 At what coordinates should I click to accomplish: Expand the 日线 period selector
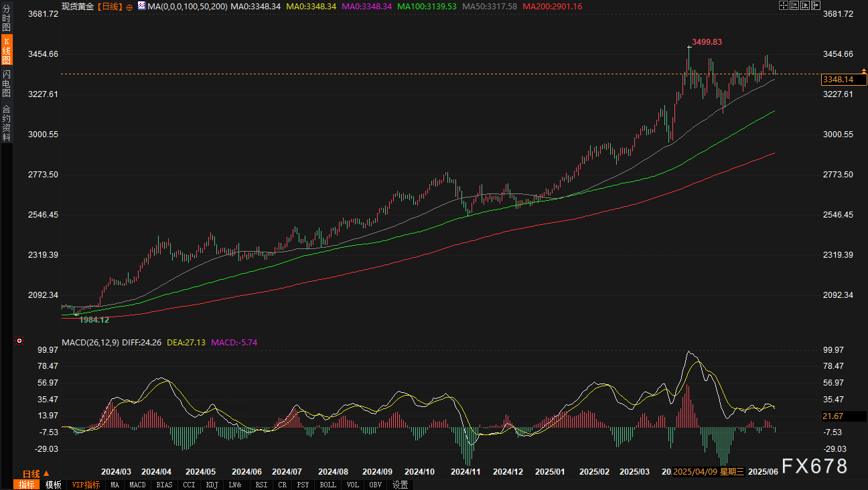(x=31, y=473)
